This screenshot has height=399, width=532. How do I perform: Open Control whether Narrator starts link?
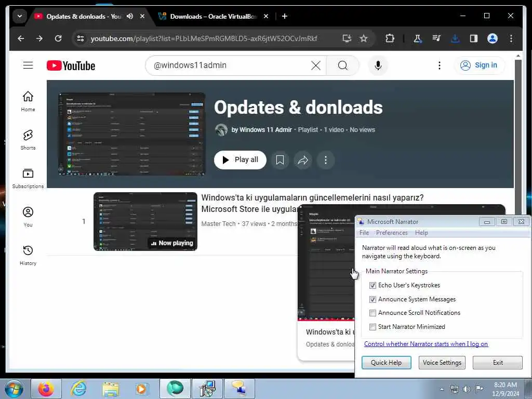pos(426,344)
